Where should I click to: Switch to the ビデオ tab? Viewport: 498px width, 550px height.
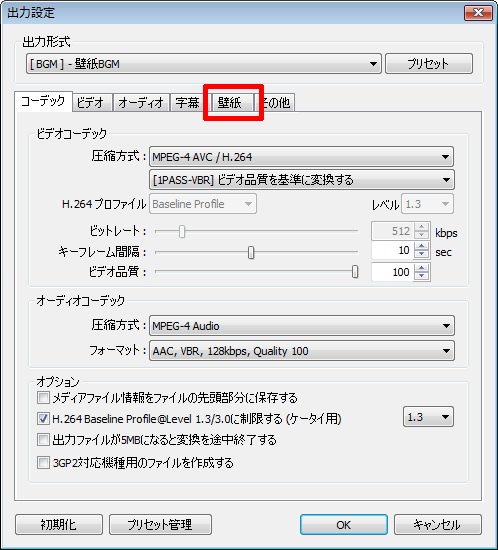pyautogui.click(x=92, y=102)
